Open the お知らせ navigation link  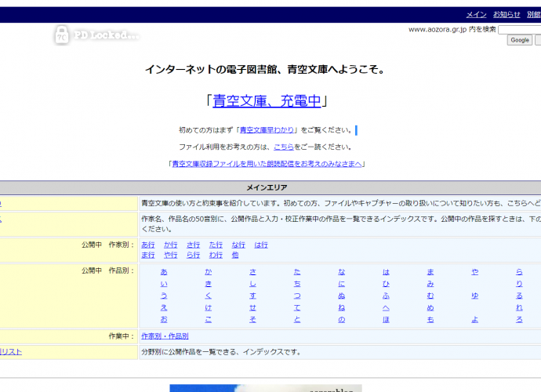507,14
